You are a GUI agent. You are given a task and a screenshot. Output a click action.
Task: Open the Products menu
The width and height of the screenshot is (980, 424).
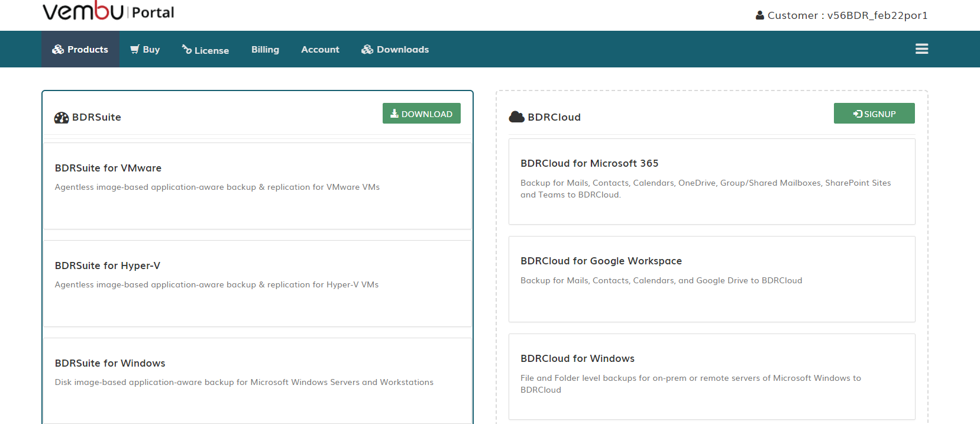click(80, 49)
